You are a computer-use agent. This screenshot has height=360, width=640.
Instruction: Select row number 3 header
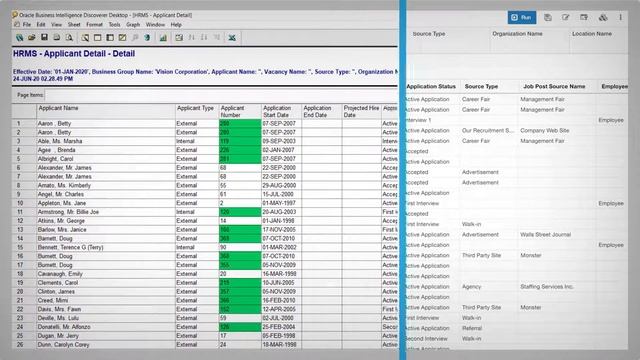tap(24, 141)
